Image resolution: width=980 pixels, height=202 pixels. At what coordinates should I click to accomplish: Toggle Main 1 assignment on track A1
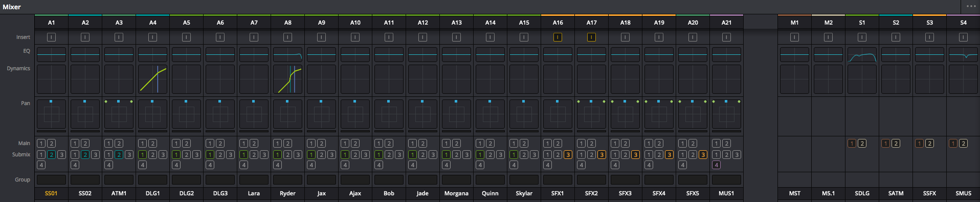pyautogui.click(x=41, y=144)
